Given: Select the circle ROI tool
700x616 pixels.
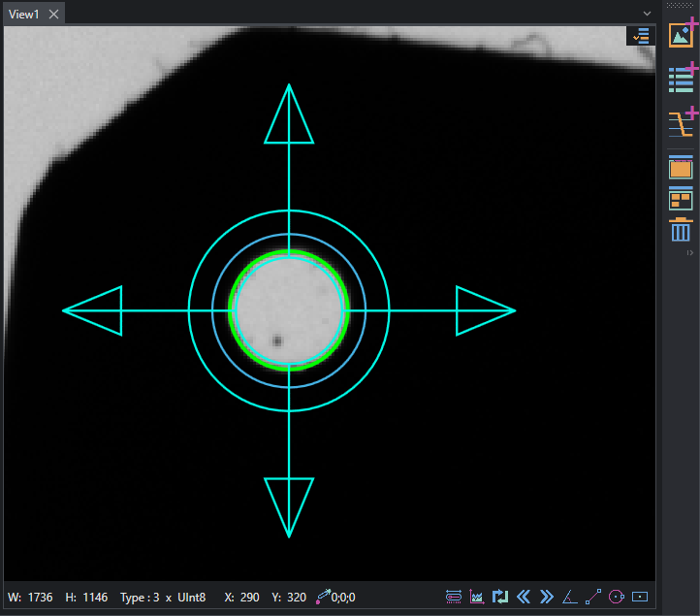Looking at the screenshot, I should pos(617,597).
